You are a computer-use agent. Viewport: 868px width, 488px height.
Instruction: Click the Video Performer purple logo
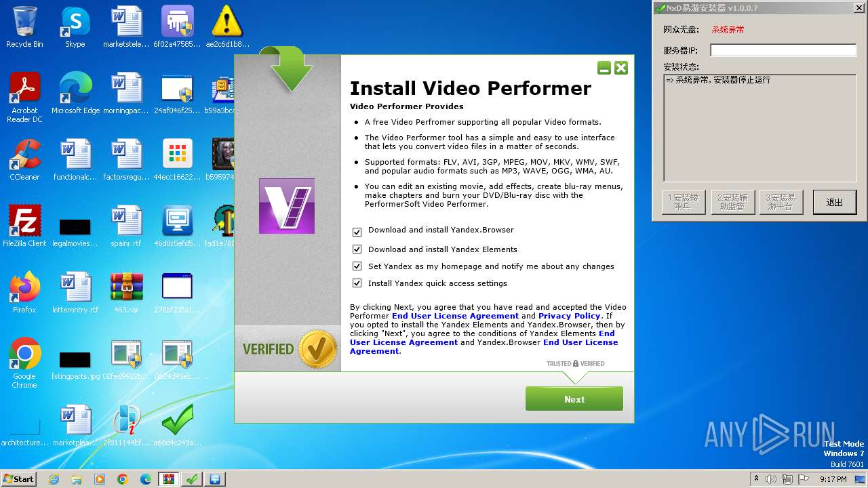287,206
